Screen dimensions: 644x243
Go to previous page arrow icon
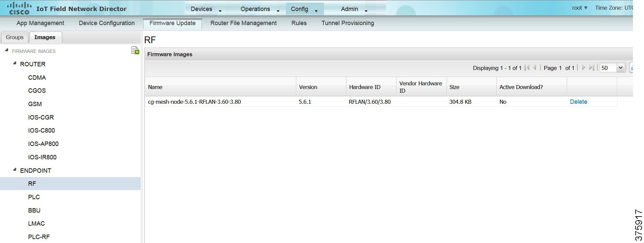(x=535, y=68)
